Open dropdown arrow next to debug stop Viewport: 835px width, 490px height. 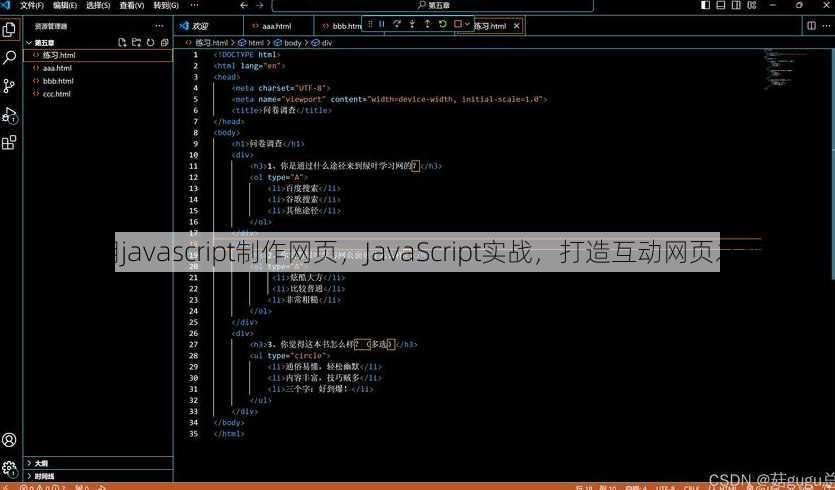pyautogui.click(x=468, y=24)
